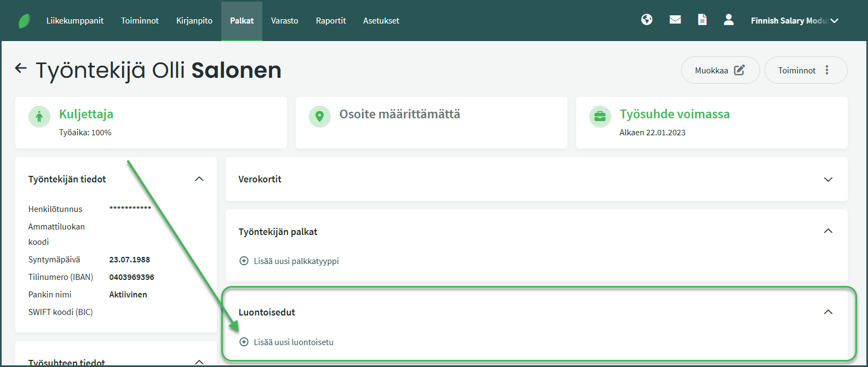
Task: Click the document icon in header
Action: tap(702, 20)
